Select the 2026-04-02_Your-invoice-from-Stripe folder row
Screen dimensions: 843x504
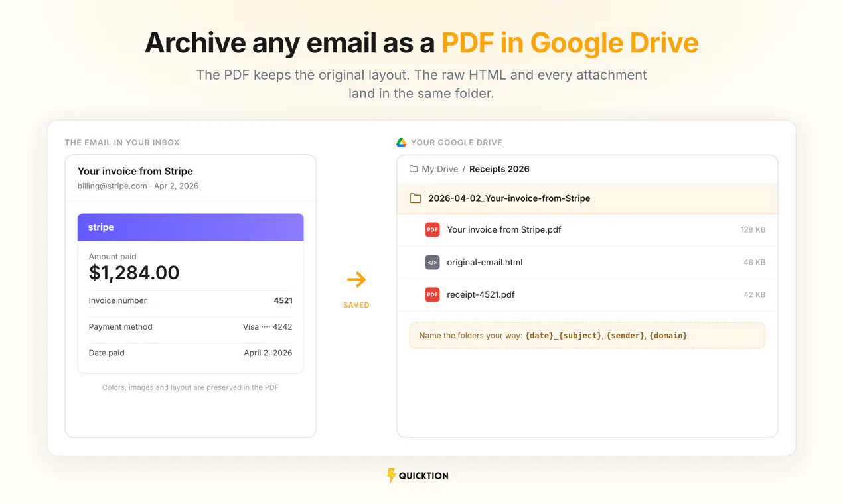tap(587, 198)
